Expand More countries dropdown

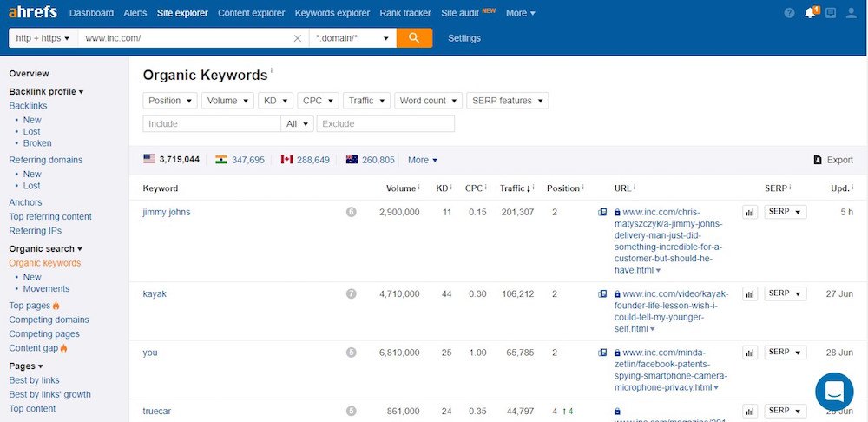423,160
